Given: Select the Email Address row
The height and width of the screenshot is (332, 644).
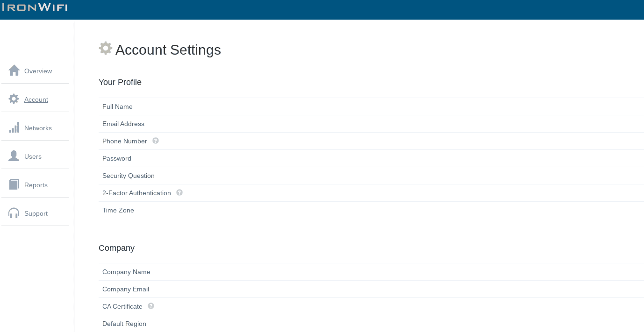Looking at the screenshot, I should coord(123,124).
